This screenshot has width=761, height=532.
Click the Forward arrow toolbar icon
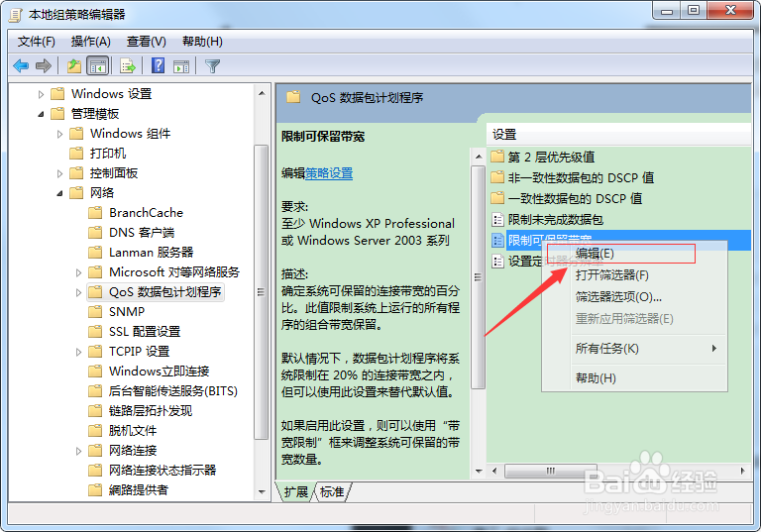coord(44,65)
